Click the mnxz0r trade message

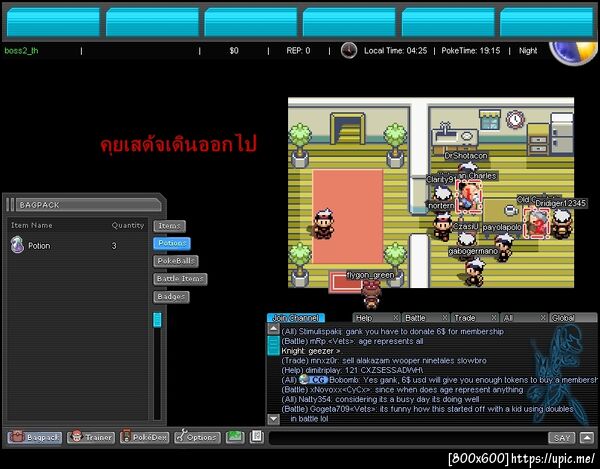384,361
